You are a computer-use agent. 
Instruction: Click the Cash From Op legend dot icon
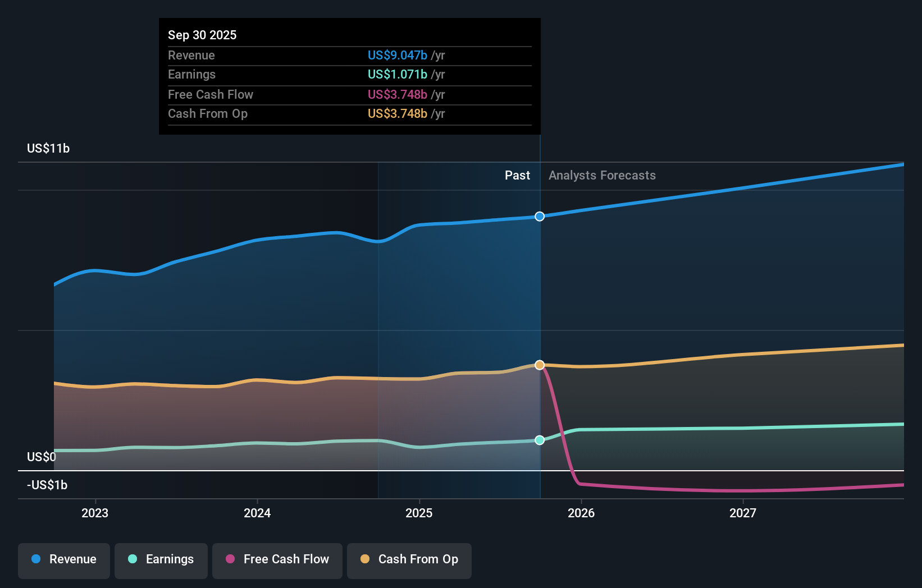(x=365, y=559)
